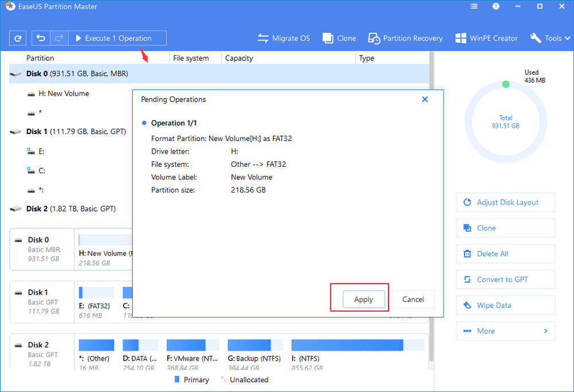Viewport: 574px width, 392px height.
Task: Launch Partition Recovery
Action: (405, 38)
